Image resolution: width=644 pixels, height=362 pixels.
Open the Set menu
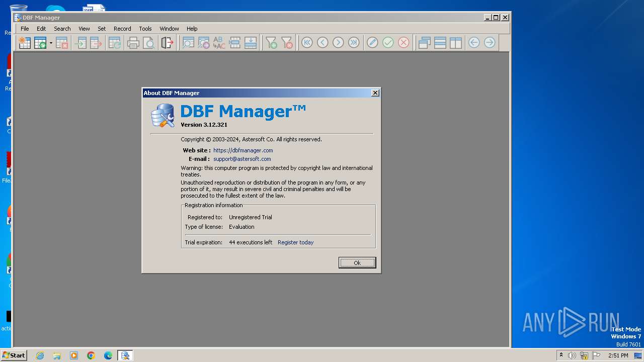(102, 29)
